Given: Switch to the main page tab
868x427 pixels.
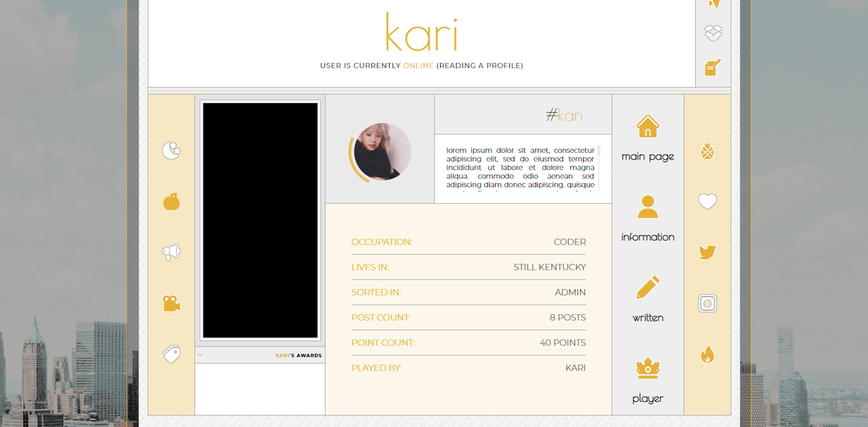Looking at the screenshot, I should pyautogui.click(x=648, y=138).
